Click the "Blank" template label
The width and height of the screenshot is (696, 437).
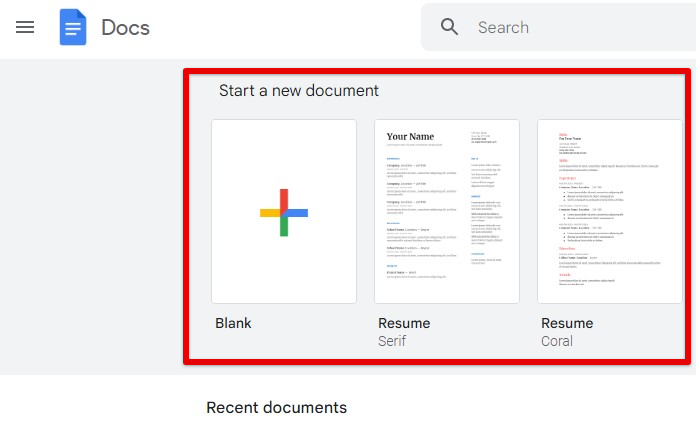tap(233, 323)
